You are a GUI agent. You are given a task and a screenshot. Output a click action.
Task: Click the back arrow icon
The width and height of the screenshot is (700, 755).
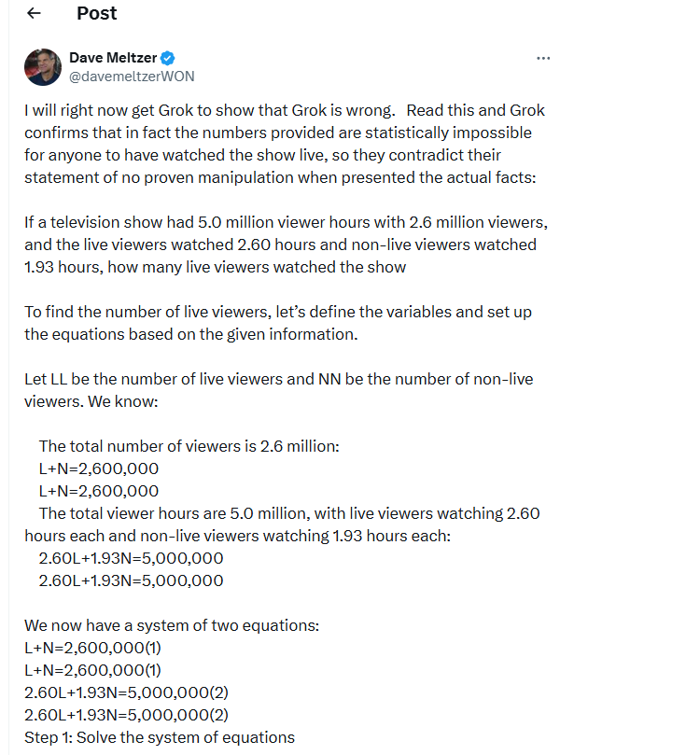pos(35,14)
